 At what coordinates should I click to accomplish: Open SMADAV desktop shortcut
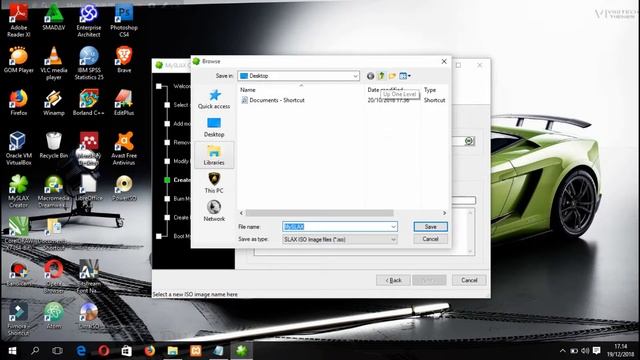pyautogui.click(x=54, y=18)
